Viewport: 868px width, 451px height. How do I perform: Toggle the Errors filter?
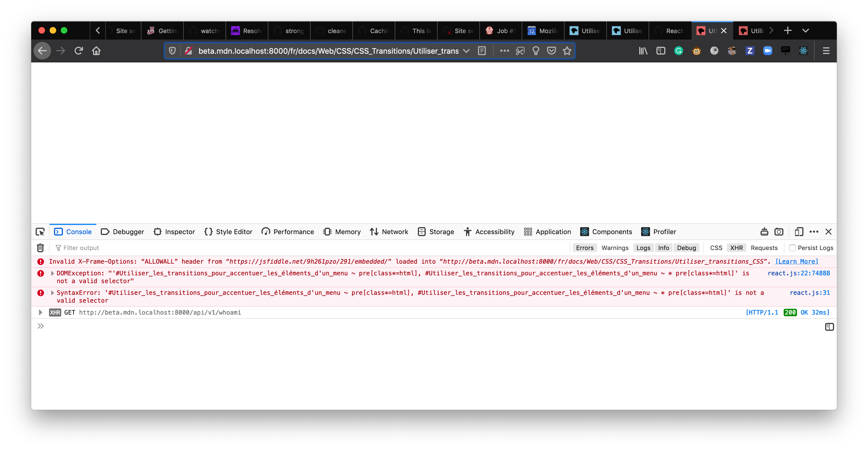click(585, 248)
